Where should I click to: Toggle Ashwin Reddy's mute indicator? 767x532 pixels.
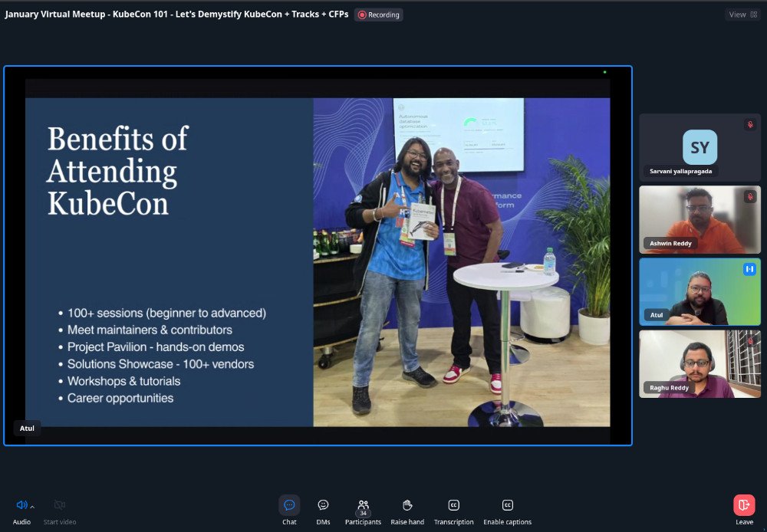point(749,195)
